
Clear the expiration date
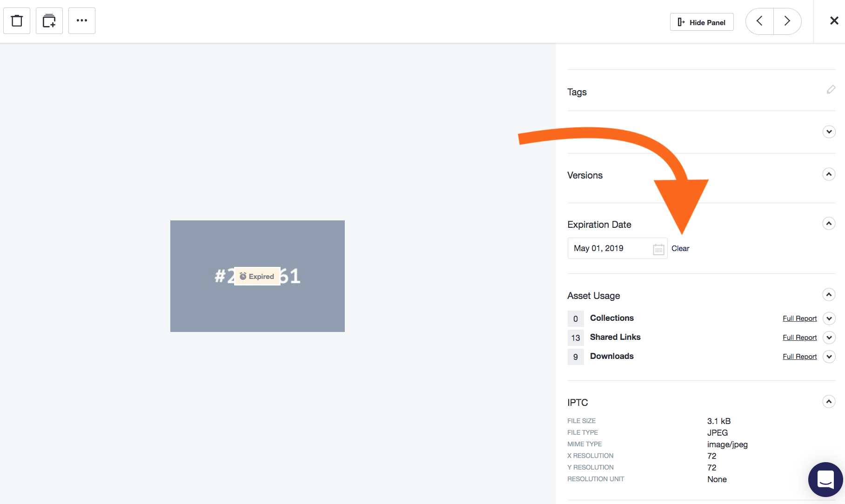pyautogui.click(x=680, y=248)
